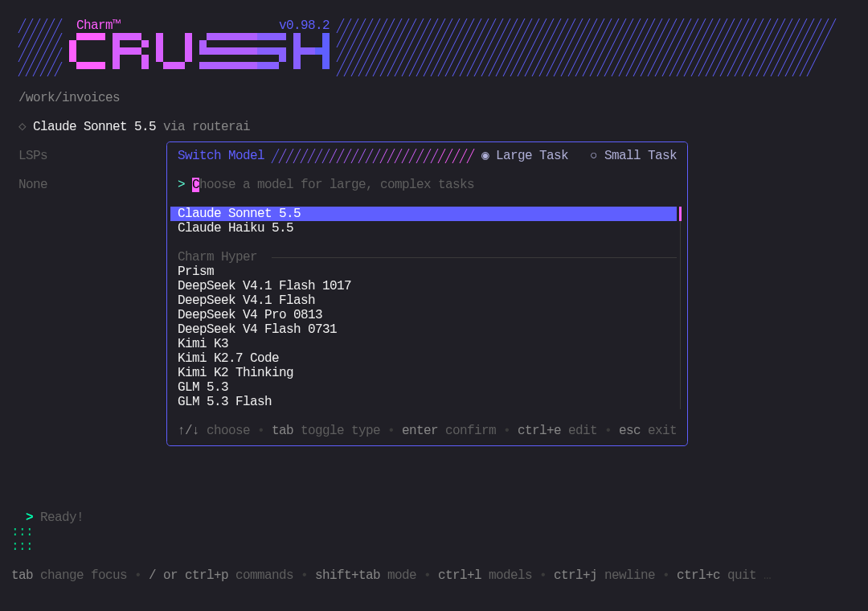Select the Prism model
Viewport: 868px width, 611px height.
[x=424, y=271]
